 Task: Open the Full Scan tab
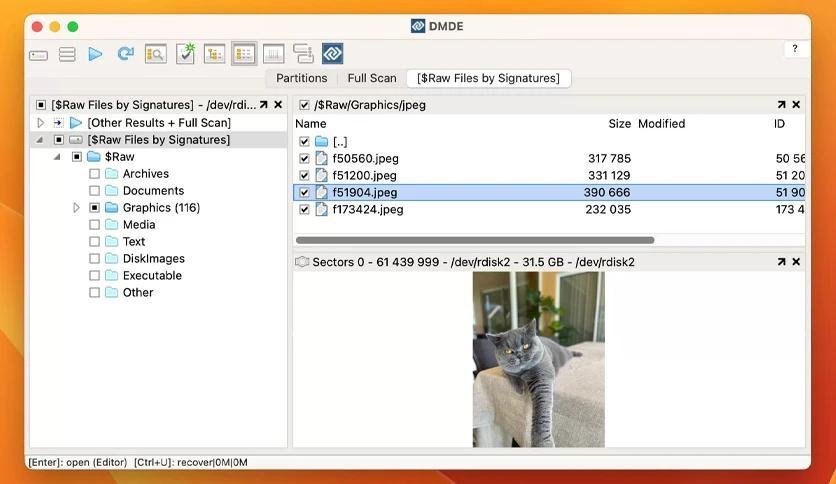372,78
